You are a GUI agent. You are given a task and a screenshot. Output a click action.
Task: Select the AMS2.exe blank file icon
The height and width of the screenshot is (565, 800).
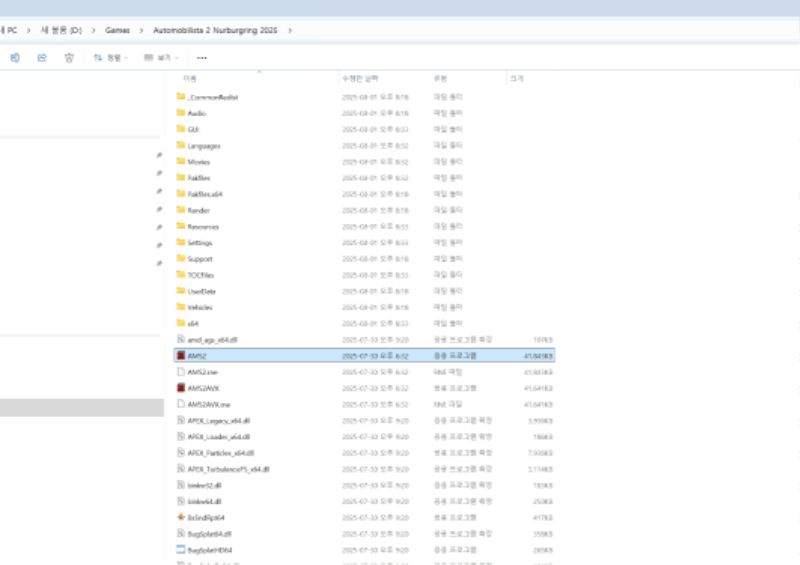181,372
